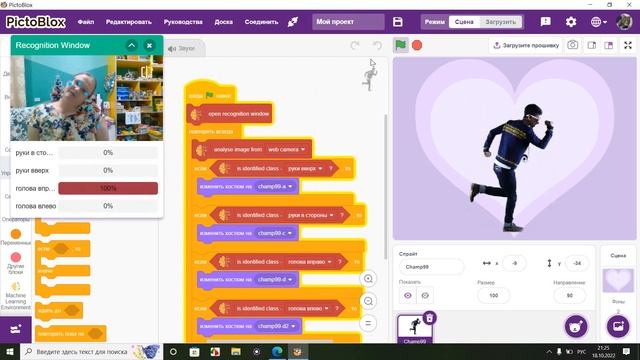Open the Windows Start menu
Screen dimensions: 640x360
click(10, 351)
